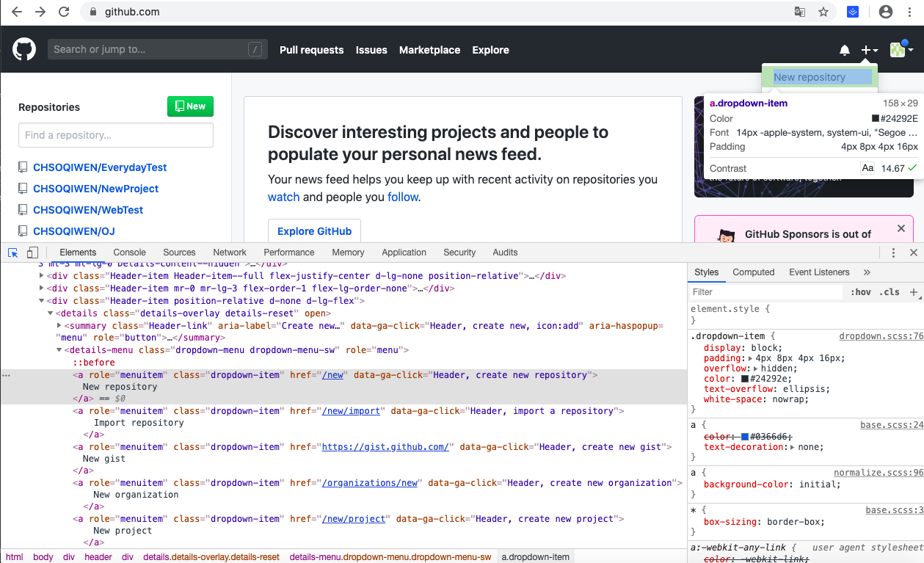Select New repository menu item
Screen dimensions: 924x563
pos(820,77)
